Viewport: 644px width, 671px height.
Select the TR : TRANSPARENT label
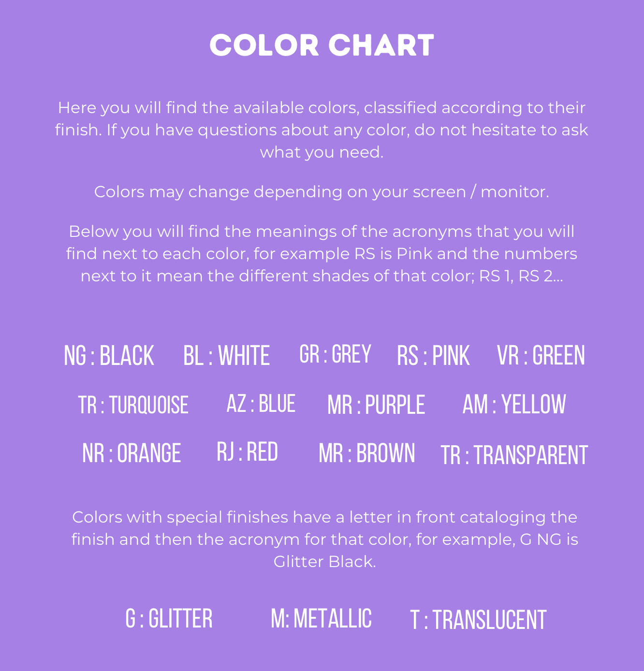click(514, 455)
